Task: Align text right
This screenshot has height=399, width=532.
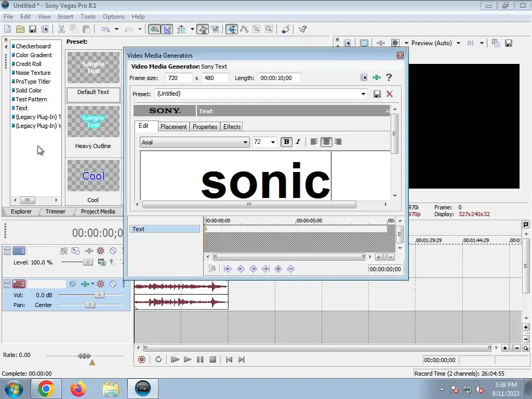Action: 338,142
